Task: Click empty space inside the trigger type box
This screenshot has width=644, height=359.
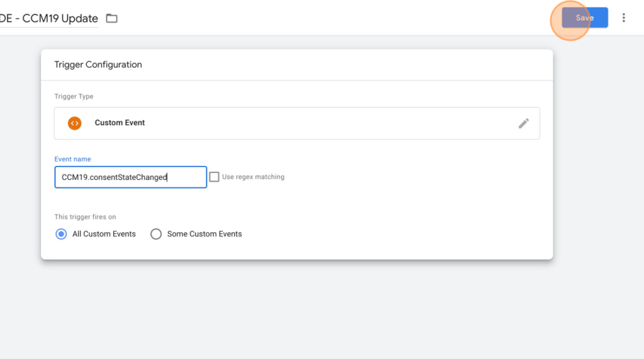Action: click(328, 123)
